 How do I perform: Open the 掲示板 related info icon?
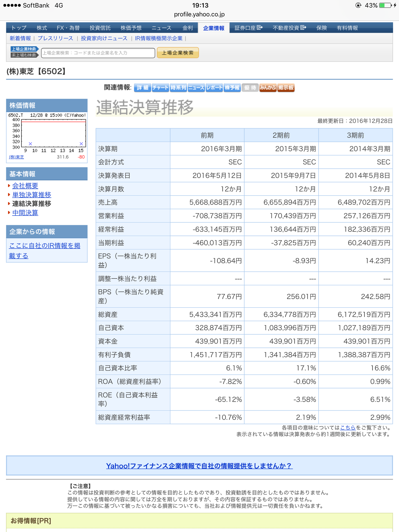pyautogui.click(x=286, y=88)
